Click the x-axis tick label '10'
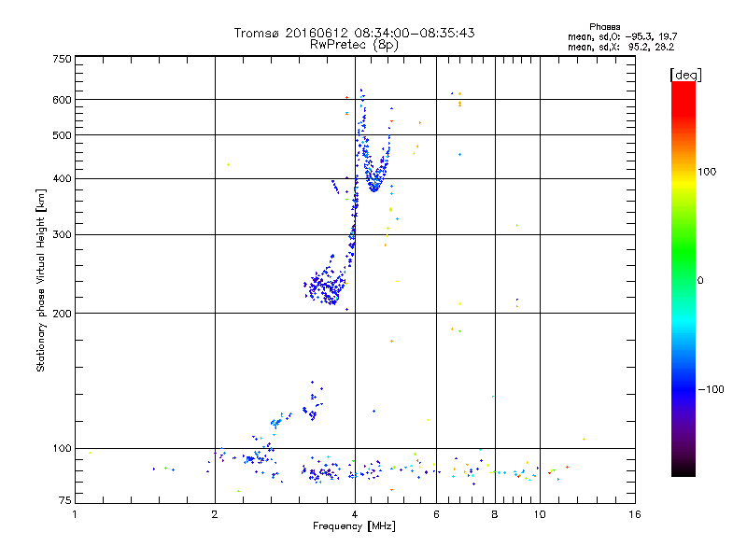The height and width of the screenshot is (560, 747). (x=540, y=514)
